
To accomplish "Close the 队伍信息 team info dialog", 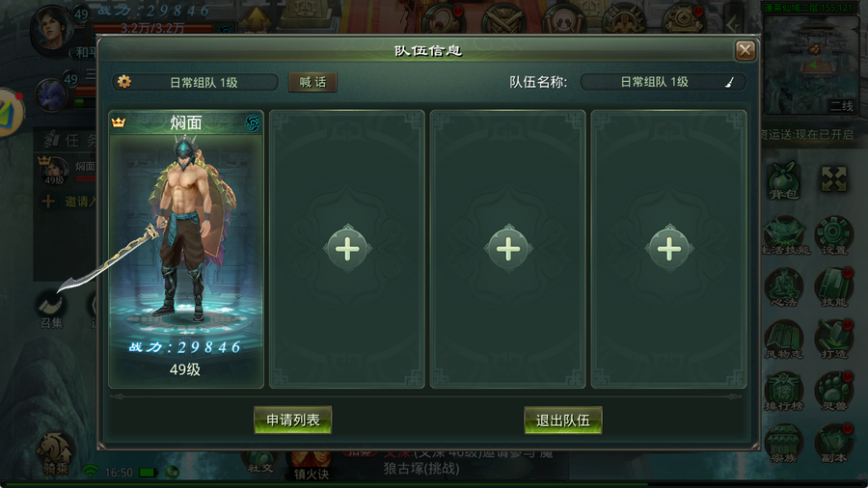I will [x=746, y=51].
